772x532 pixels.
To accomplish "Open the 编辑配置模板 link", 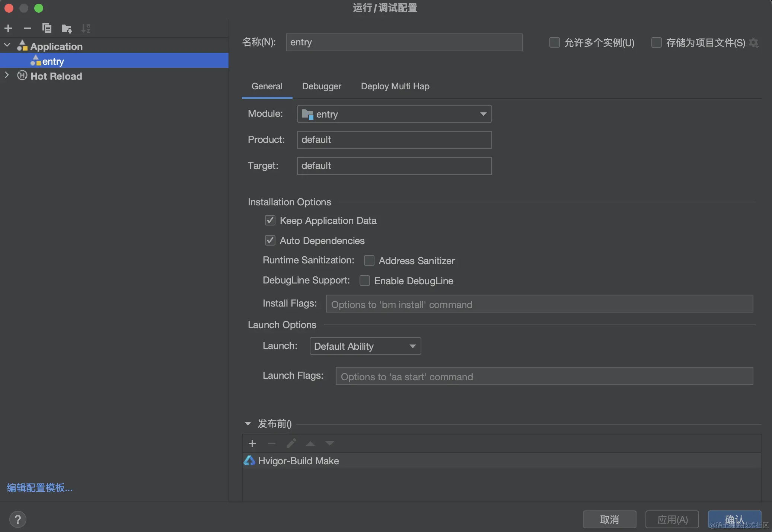I will tap(39, 488).
